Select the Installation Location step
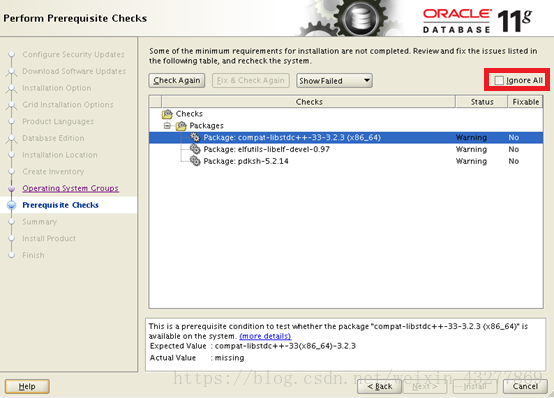This screenshot has height=398, width=554. (x=60, y=155)
